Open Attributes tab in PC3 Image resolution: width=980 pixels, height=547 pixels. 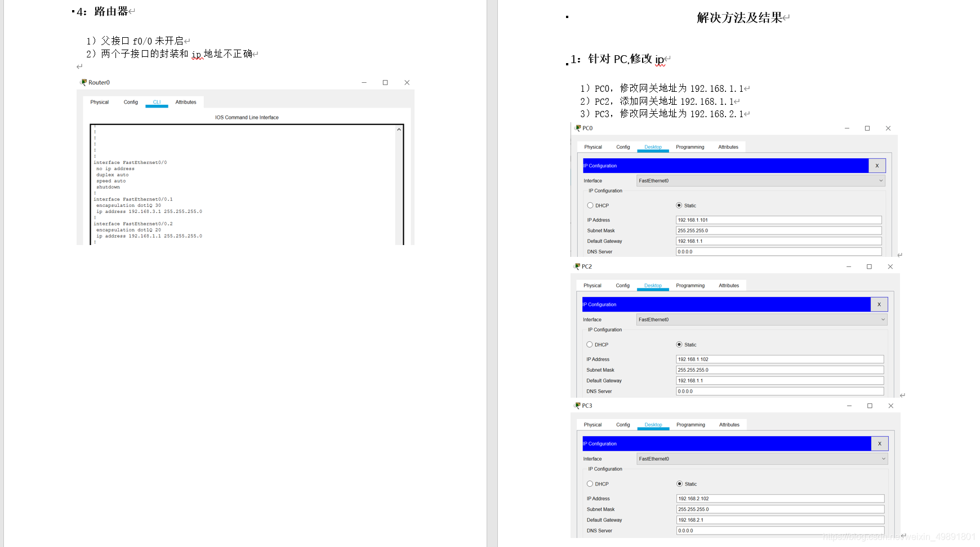[729, 425]
